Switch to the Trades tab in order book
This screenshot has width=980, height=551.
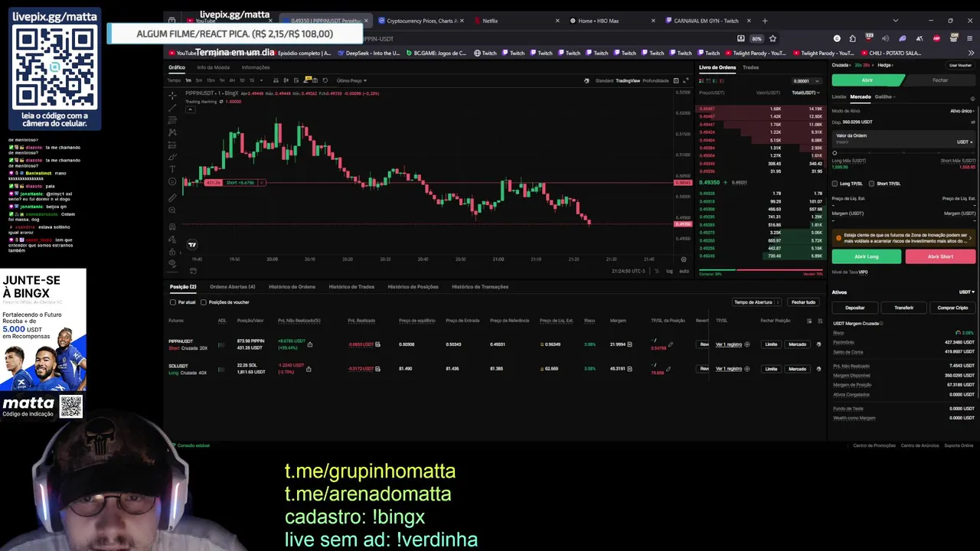751,67
